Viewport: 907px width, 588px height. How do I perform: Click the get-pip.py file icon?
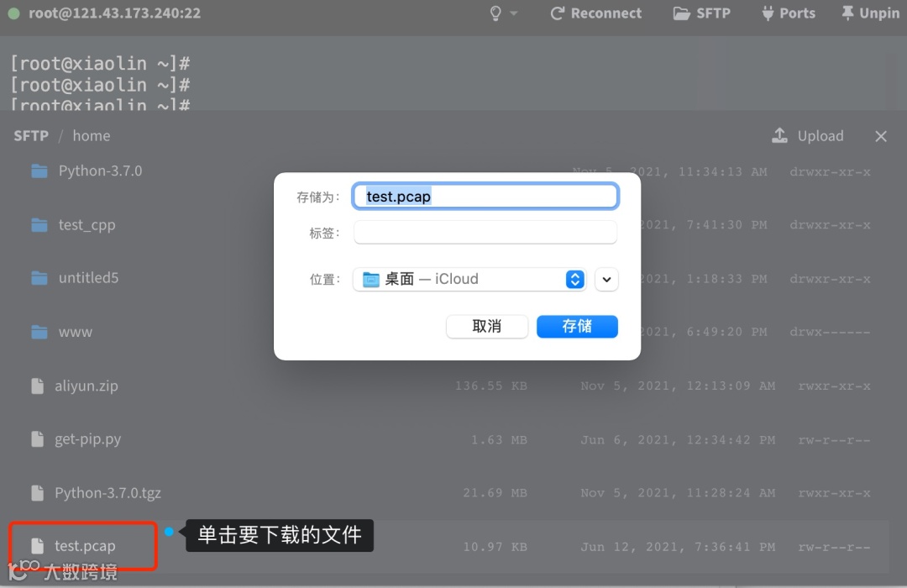38,439
